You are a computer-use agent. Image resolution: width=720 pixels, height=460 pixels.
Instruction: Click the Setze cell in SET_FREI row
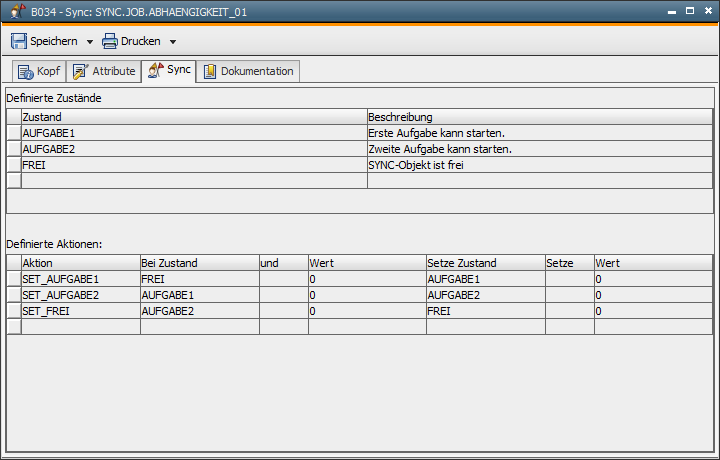[570, 311]
